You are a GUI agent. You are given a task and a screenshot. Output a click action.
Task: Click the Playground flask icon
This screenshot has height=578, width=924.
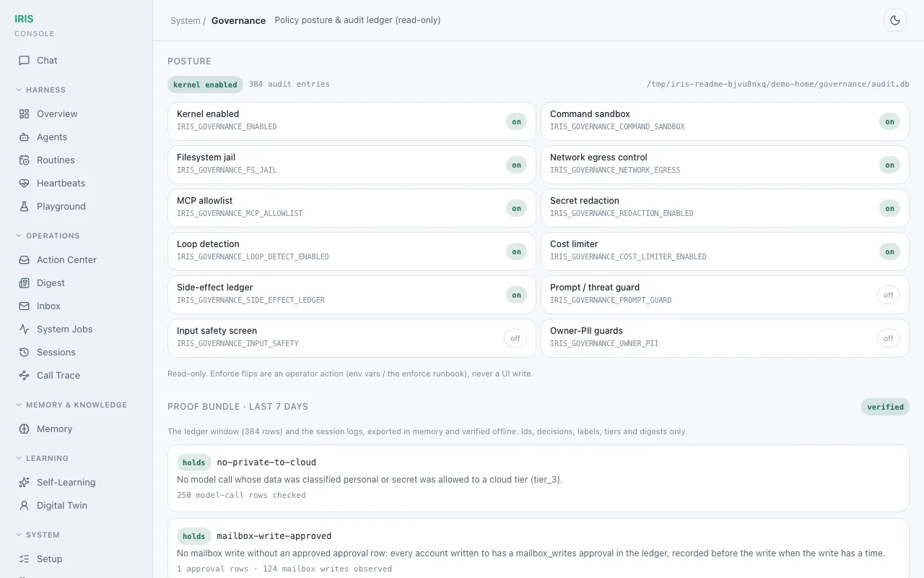click(x=24, y=207)
